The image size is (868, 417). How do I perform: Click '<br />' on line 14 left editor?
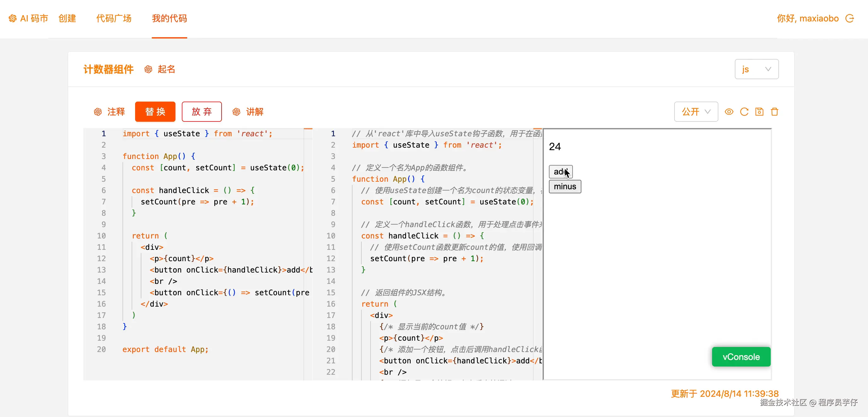163,281
